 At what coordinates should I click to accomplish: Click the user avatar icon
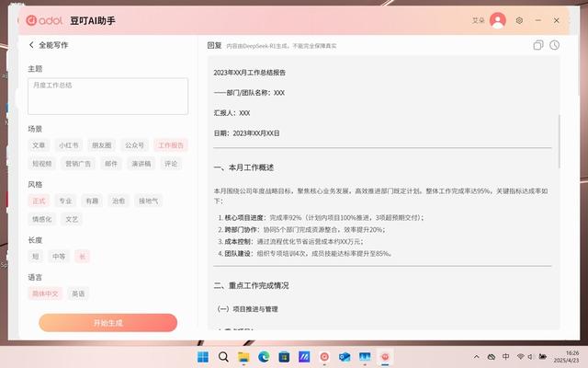click(x=498, y=20)
